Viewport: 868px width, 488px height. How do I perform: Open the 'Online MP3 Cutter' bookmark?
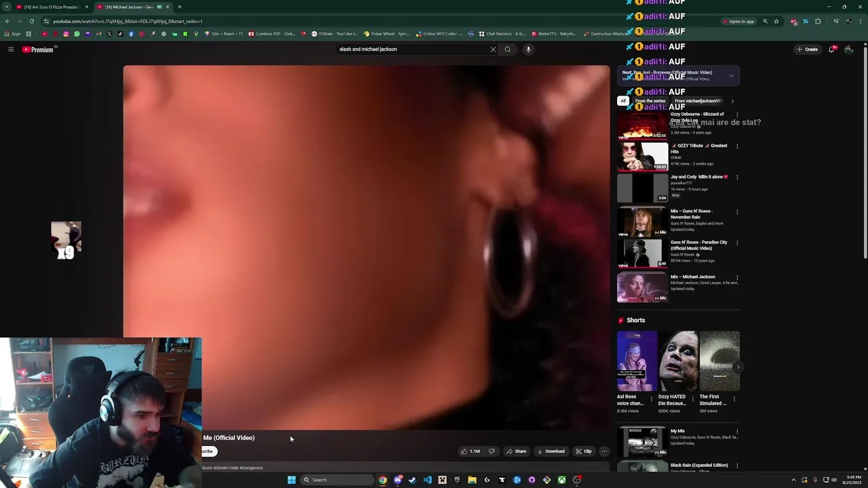[x=439, y=34]
